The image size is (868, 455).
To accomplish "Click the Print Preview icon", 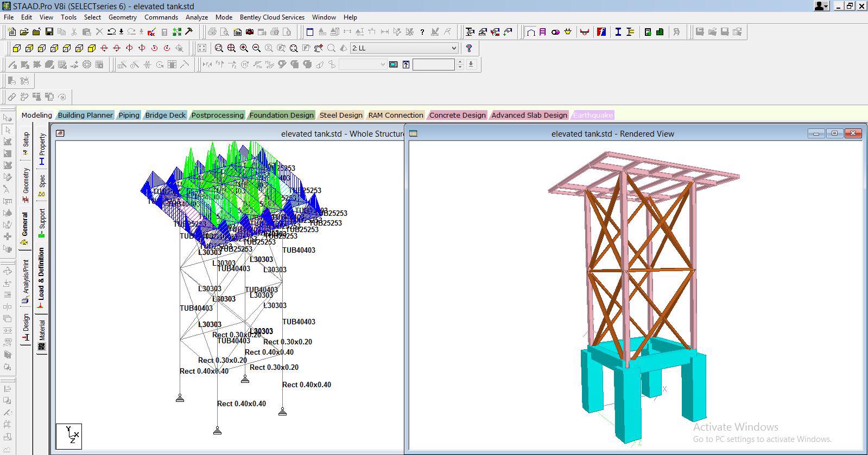I will coord(225,32).
